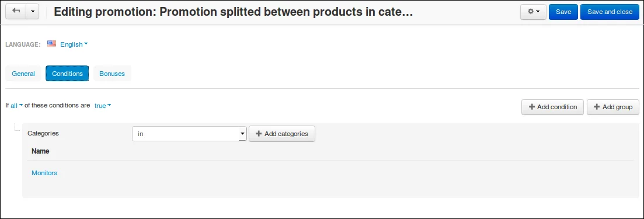This screenshot has width=644, height=219.
Task: Click the plus Add condition button
Action: [552, 107]
